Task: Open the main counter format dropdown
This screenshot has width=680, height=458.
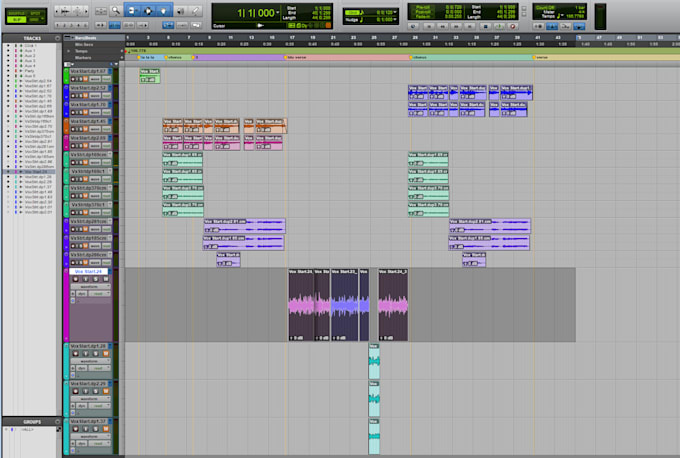Action: (278, 12)
